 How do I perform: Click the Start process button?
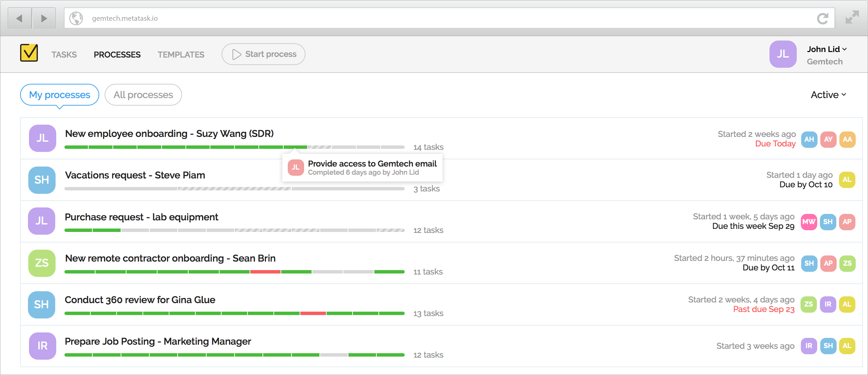click(264, 54)
